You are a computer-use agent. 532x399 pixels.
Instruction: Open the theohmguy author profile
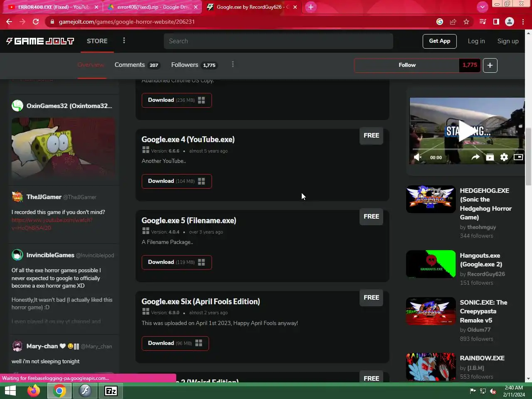click(481, 227)
